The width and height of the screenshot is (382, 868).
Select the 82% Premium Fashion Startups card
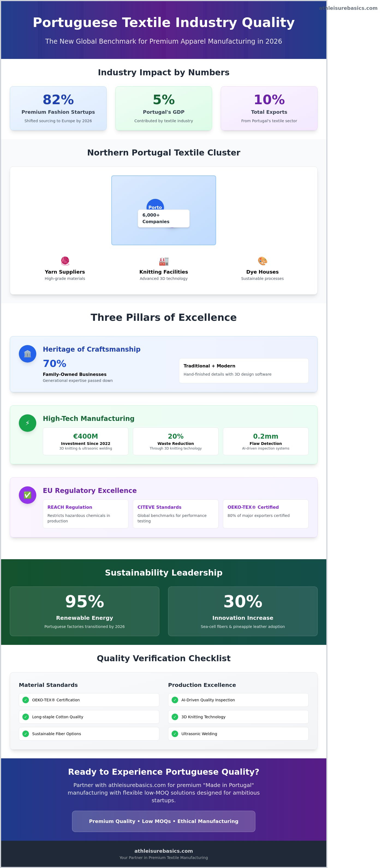pos(58,108)
